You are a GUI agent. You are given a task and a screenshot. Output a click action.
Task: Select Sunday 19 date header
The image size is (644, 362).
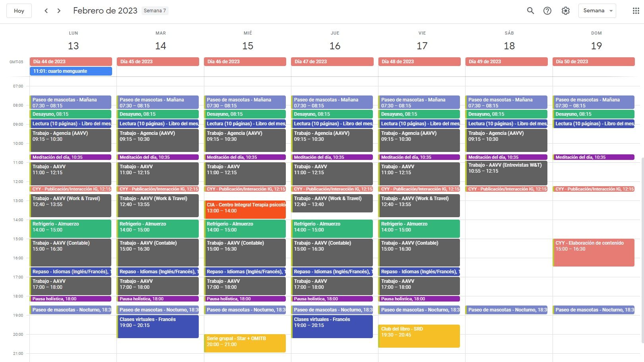(596, 46)
